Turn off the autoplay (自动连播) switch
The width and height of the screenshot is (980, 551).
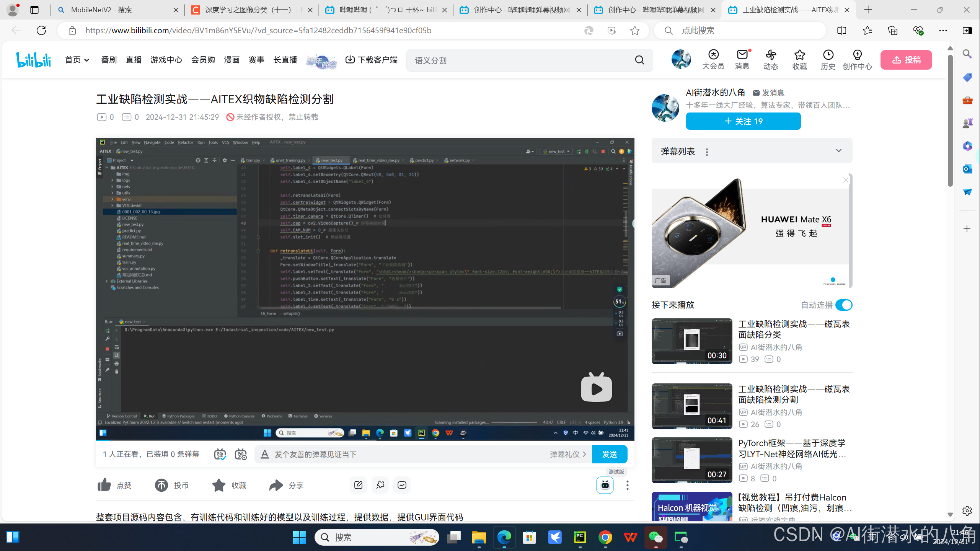pos(844,305)
